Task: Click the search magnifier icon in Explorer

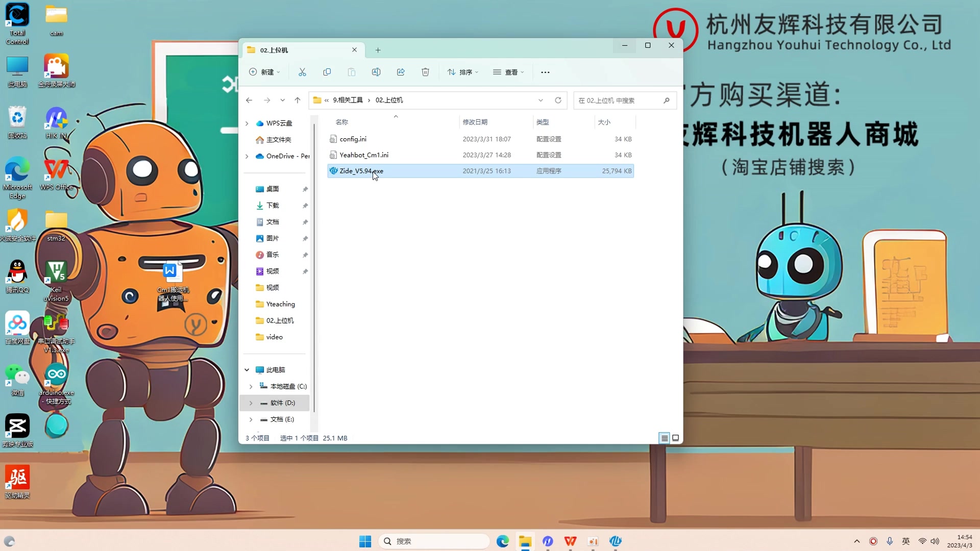Action: click(x=666, y=101)
